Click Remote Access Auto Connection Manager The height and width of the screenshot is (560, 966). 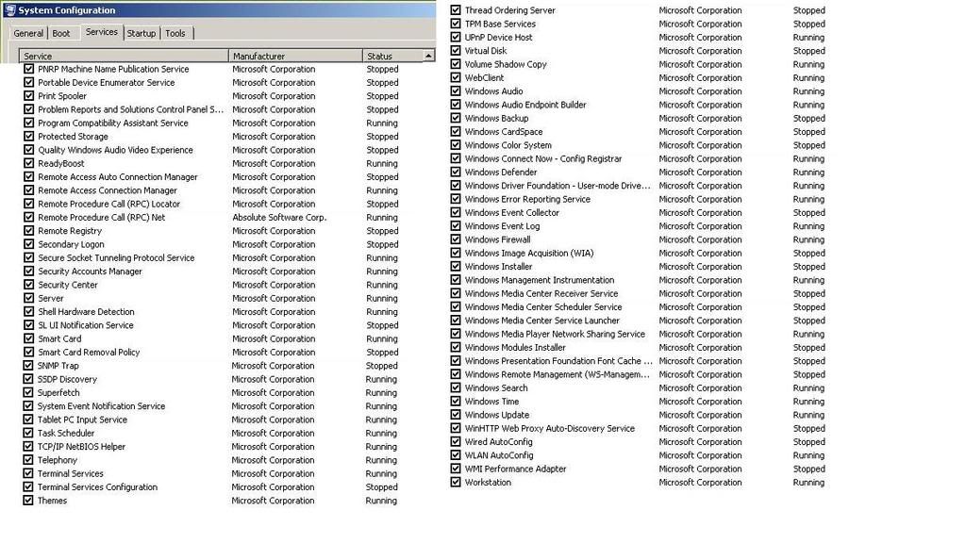tap(118, 177)
